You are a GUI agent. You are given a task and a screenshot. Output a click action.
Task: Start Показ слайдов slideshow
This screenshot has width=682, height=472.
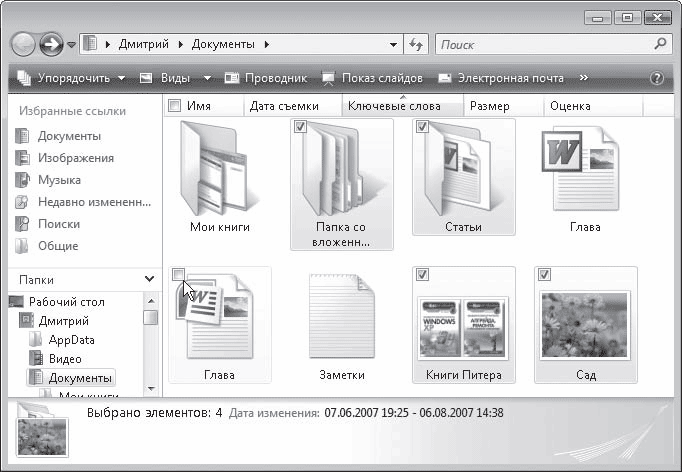373,78
